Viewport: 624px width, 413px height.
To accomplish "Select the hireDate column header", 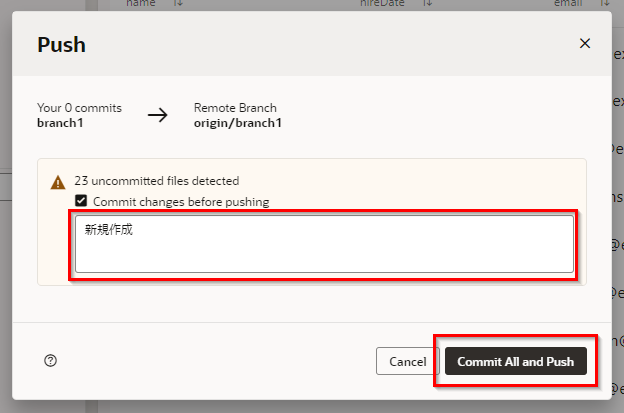I will [x=380, y=4].
